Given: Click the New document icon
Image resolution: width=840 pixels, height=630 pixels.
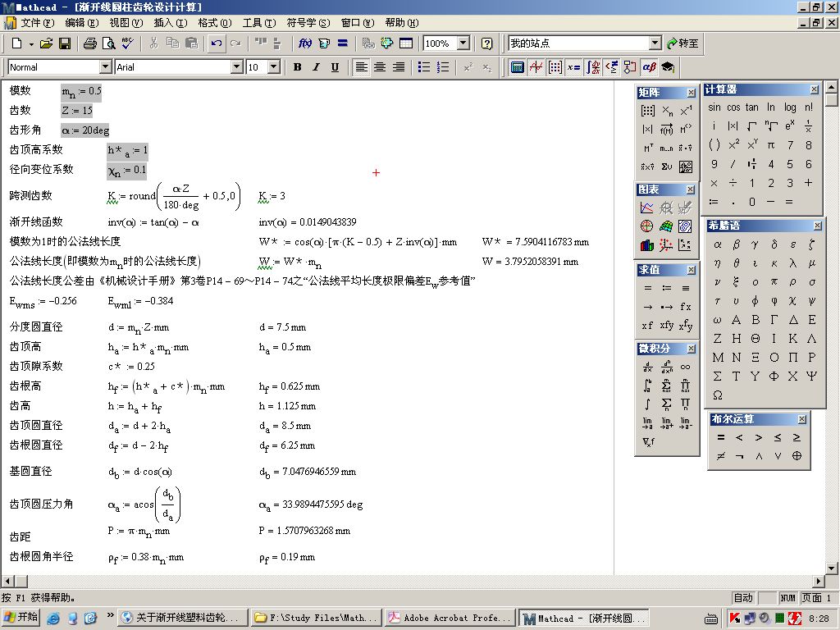Looking at the screenshot, I should pos(17,44).
